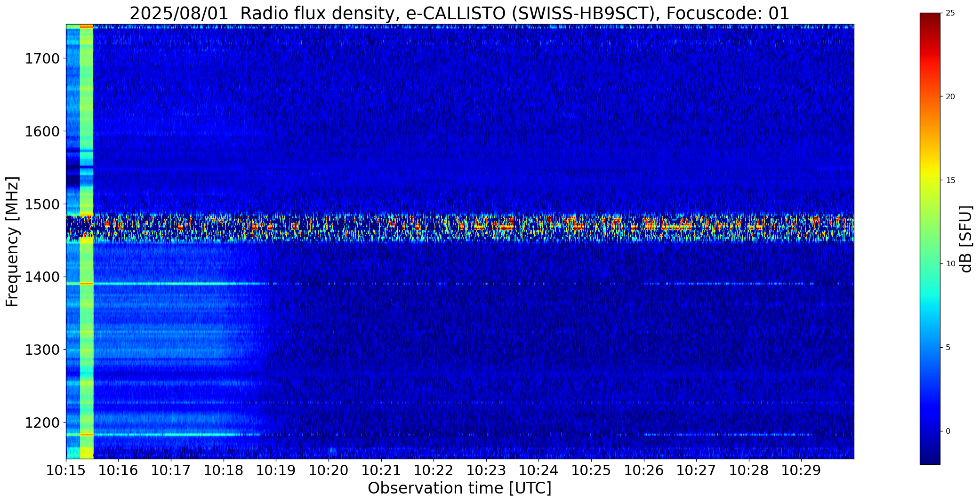The image size is (980, 502).
Task: Click the 10:25 time tick label
Action: 591,470
